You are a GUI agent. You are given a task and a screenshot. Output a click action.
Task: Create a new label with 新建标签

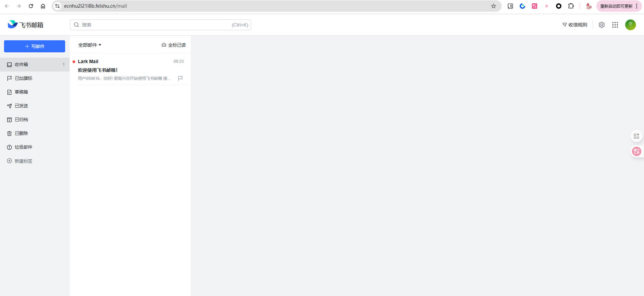click(x=20, y=161)
